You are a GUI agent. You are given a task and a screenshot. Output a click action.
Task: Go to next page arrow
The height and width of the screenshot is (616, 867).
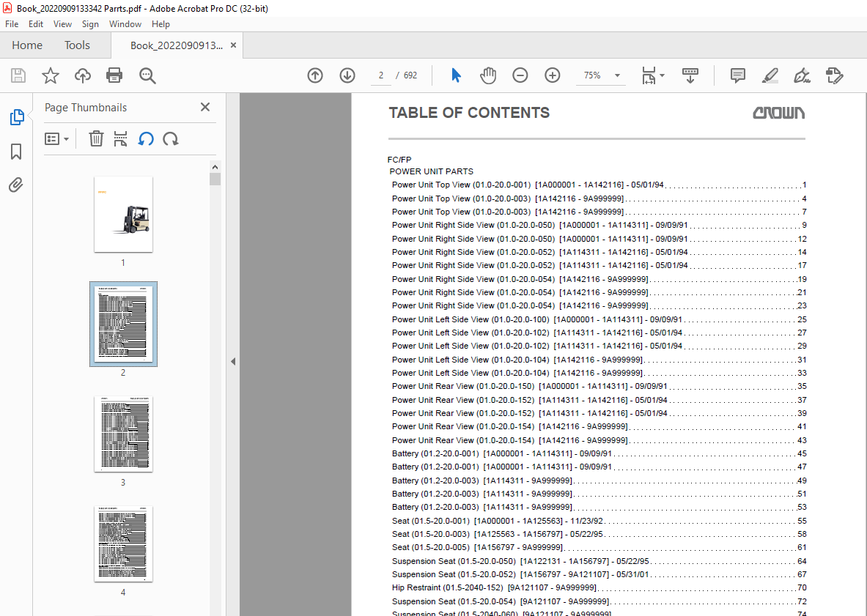pyautogui.click(x=347, y=75)
